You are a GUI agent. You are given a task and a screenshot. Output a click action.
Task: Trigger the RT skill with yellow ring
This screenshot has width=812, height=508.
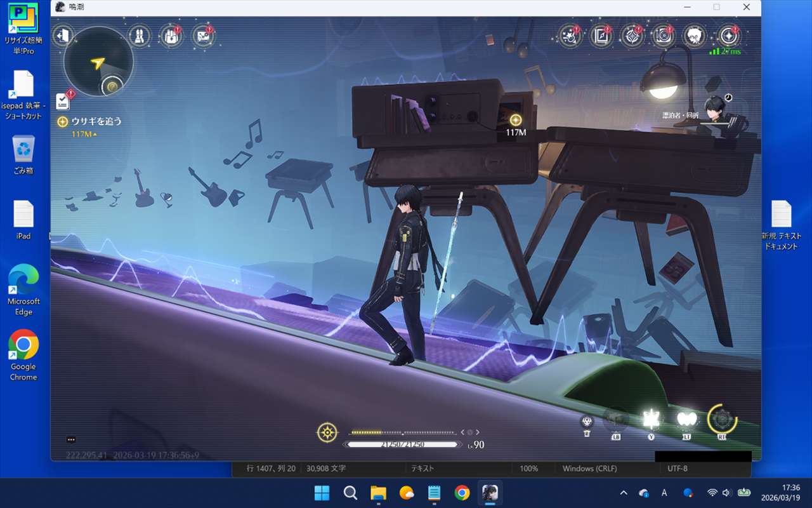click(x=722, y=419)
